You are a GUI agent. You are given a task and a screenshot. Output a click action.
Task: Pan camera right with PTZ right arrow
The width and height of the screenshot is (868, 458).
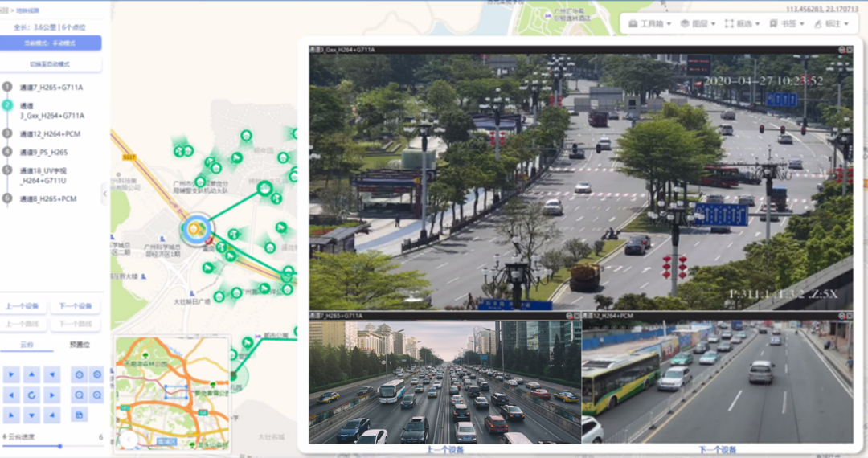tap(51, 395)
